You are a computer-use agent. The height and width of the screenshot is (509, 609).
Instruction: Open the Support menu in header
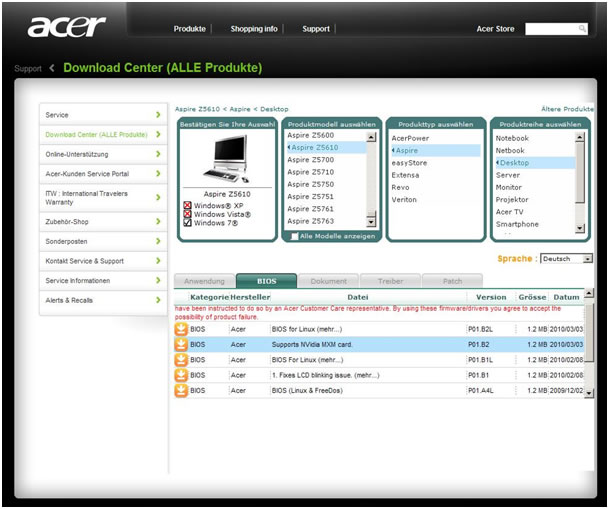click(316, 29)
